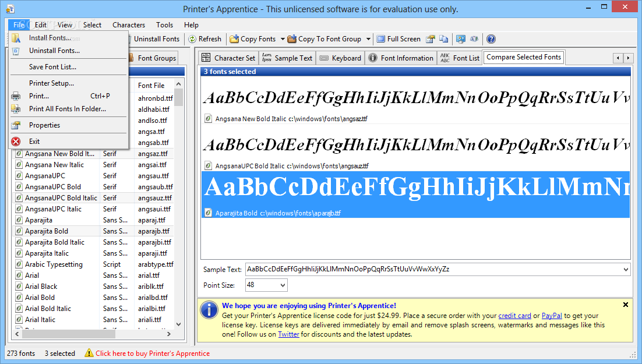This screenshot has width=642, height=364.
Task: Choose Print in the File menu
Action: coord(68,96)
